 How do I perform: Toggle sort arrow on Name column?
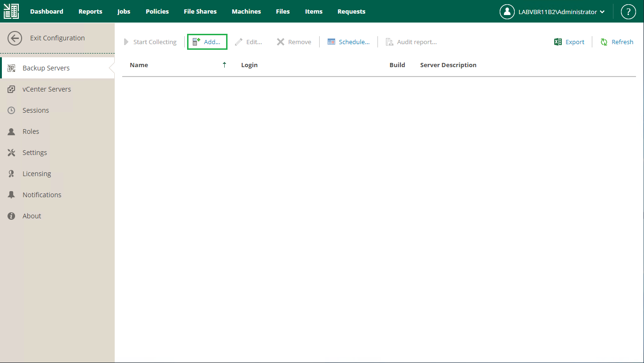(x=225, y=65)
